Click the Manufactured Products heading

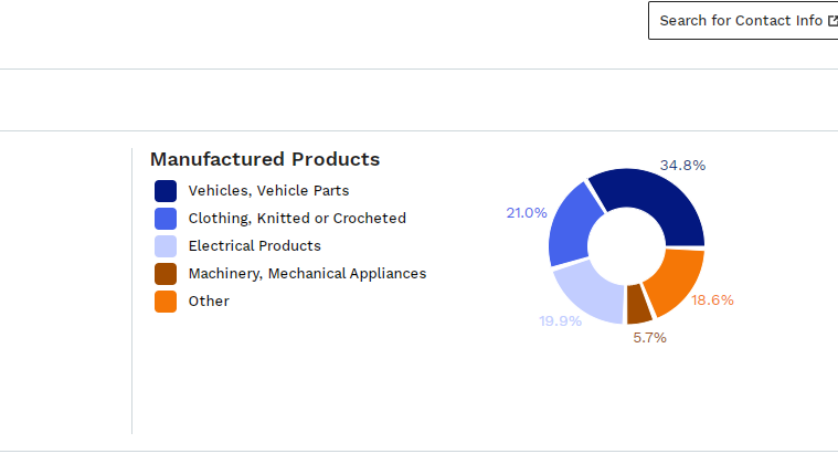265,159
